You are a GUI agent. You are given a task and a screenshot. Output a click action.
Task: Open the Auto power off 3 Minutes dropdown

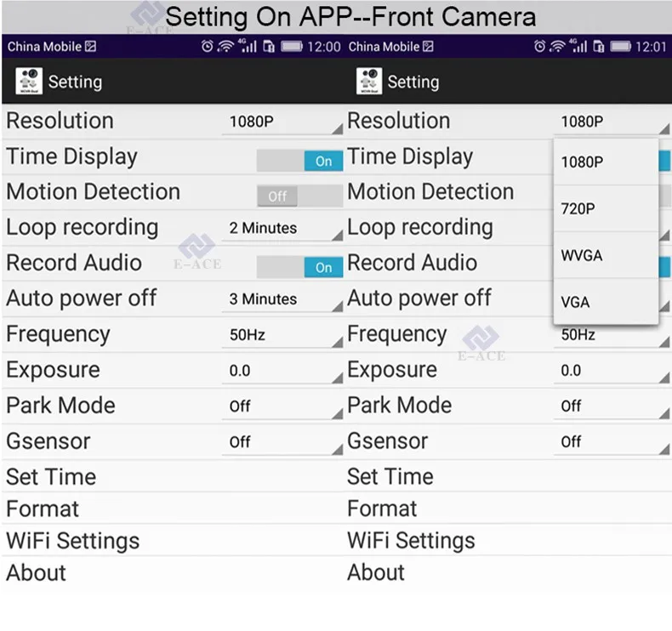tap(282, 299)
